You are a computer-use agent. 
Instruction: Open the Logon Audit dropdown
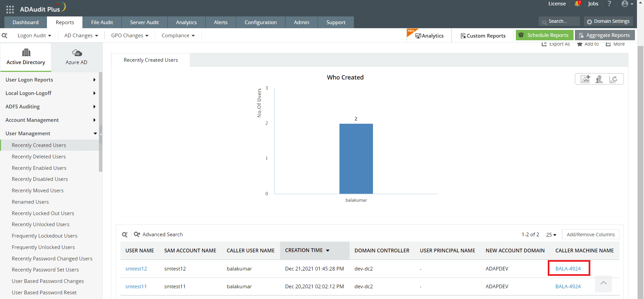tap(34, 36)
